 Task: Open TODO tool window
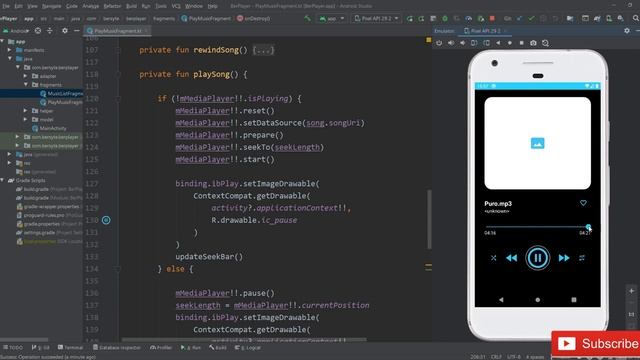[x=13, y=347]
